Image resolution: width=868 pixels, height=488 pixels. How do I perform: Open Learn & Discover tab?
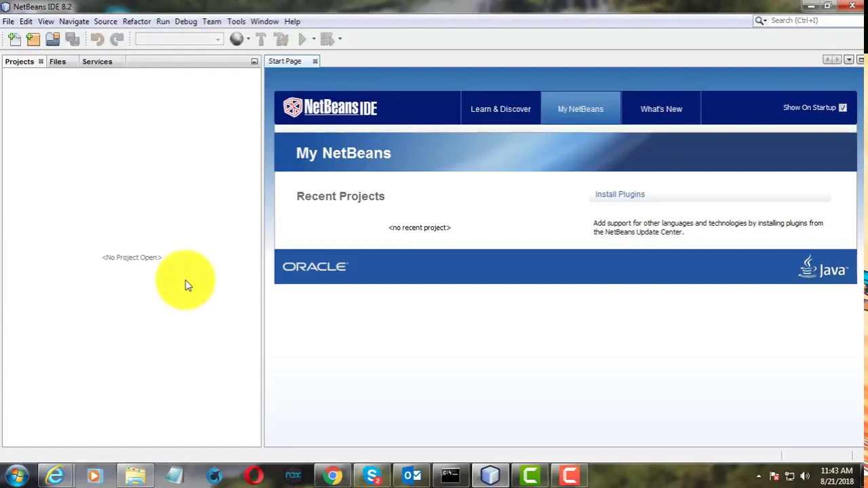[500, 108]
